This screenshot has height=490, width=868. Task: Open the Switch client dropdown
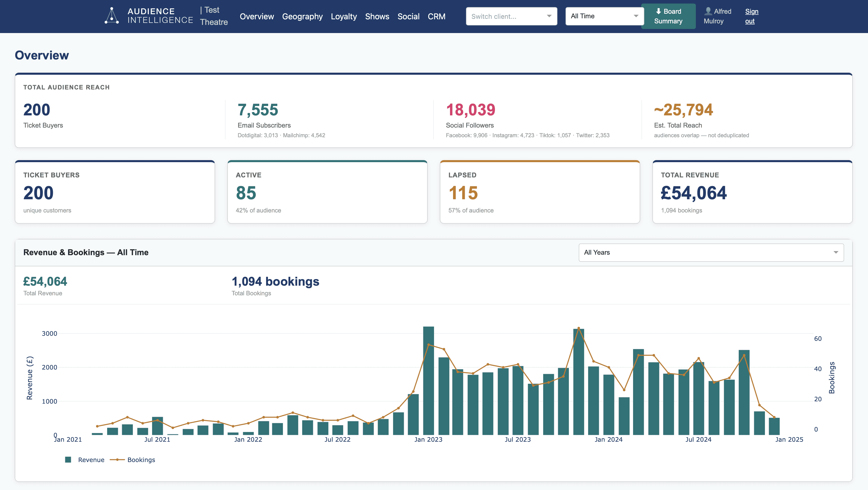coord(511,16)
